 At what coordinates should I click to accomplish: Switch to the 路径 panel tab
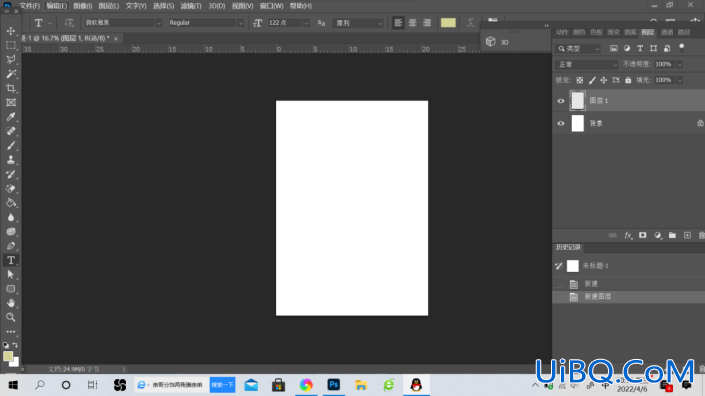[683, 32]
